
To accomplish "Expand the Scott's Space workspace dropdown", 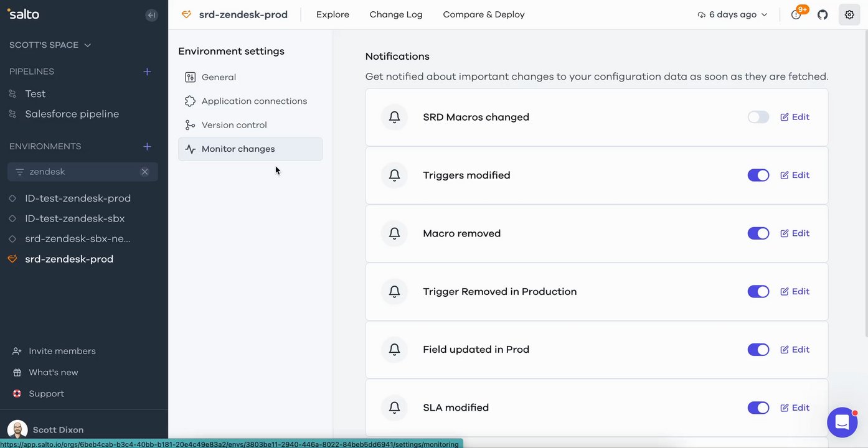I will click(x=50, y=45).
